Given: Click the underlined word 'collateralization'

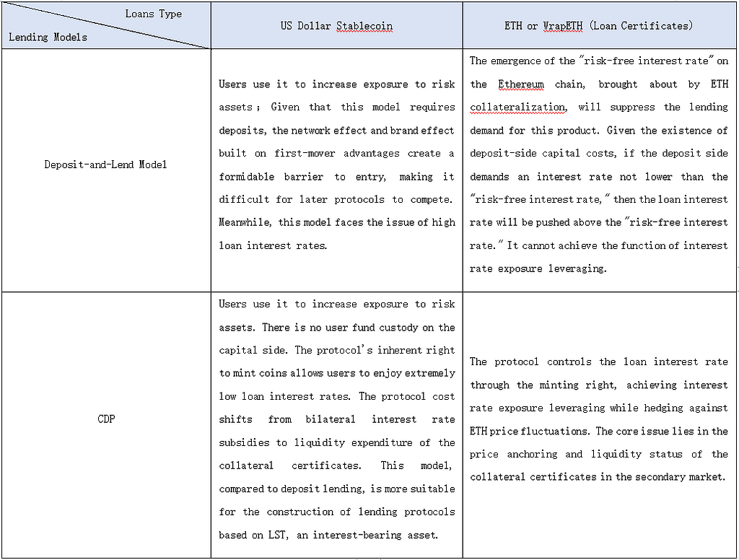Looking at the screenshot, I should tap(518, 108).
